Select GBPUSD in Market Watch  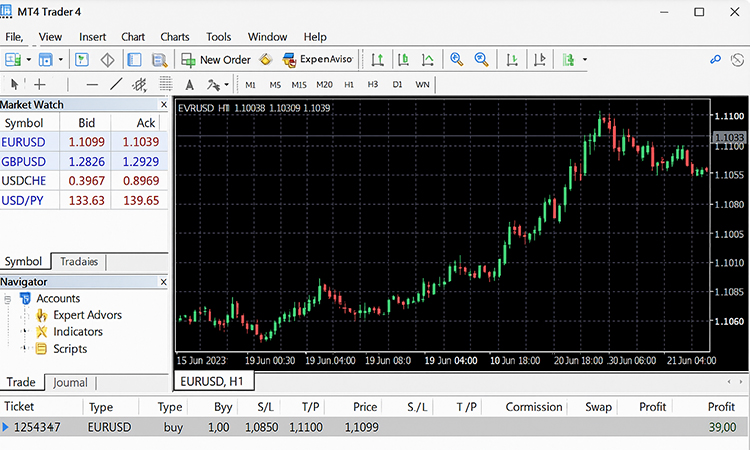23,161
